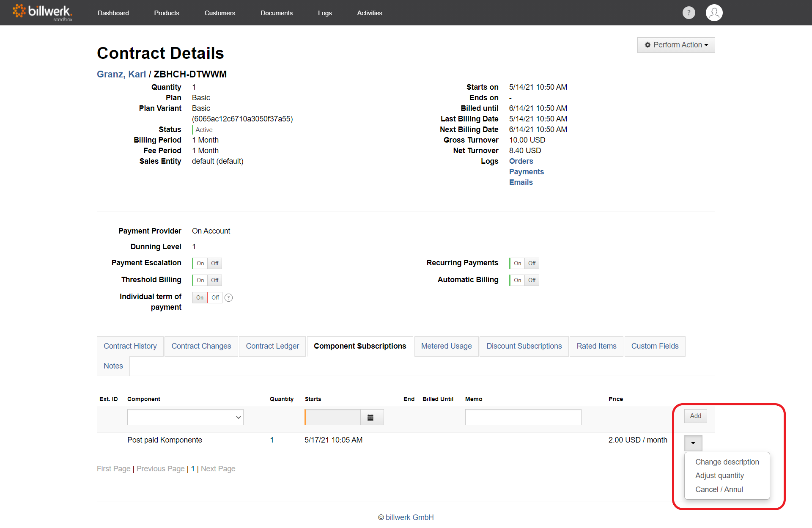
Task: Turn Threshold Billing On
Action: point(200,280)
